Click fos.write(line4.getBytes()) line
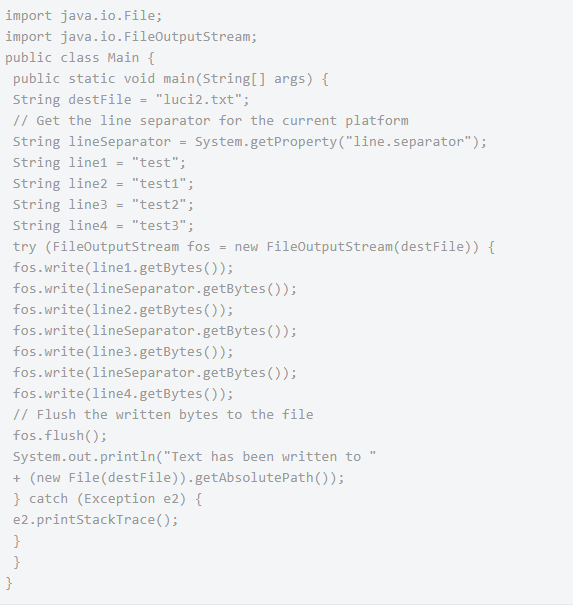This screenshot has height=606, width=573. [x=123, y=394]
